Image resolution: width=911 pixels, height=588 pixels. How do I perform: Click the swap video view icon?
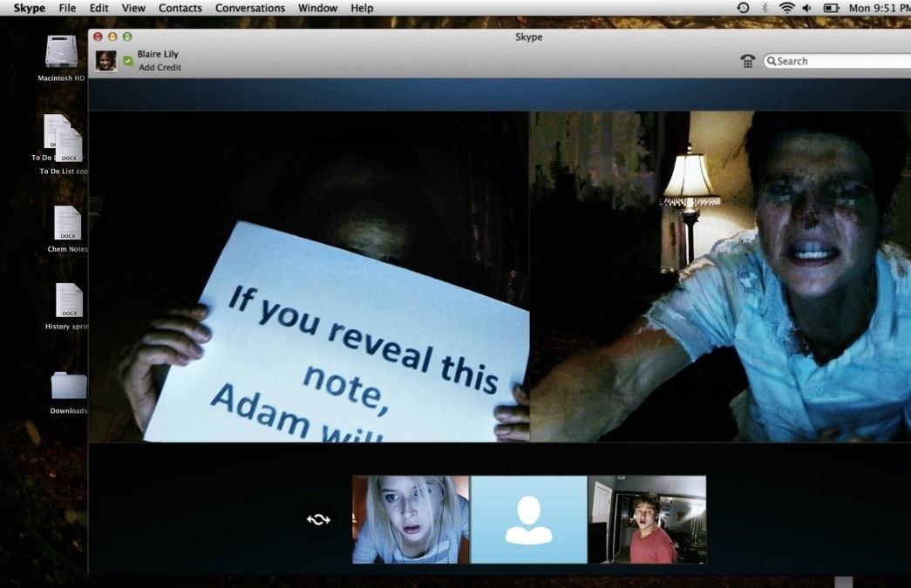(x=318, y=519)
